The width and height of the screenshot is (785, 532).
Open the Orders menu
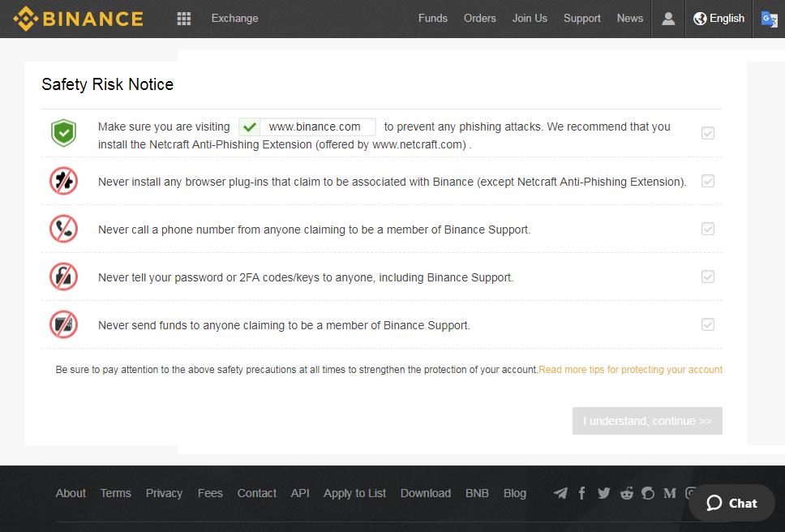click(479, 19)
